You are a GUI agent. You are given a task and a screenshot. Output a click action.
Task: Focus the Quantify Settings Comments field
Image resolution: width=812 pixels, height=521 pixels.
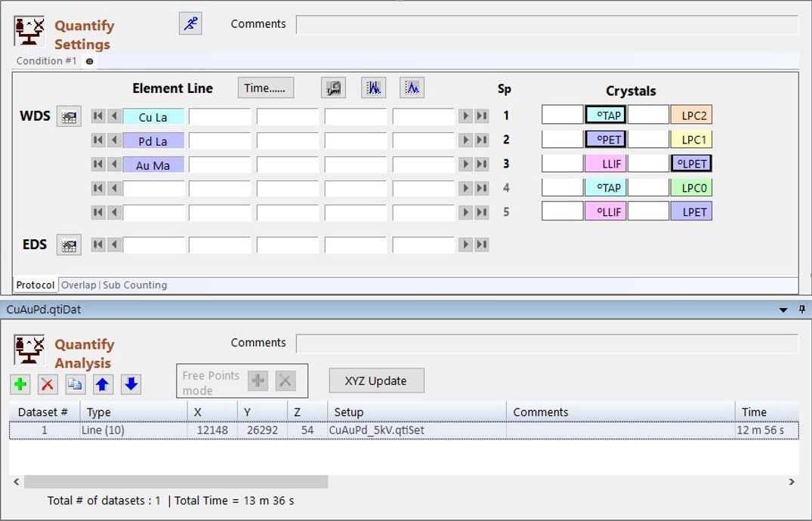pos(548,24)
